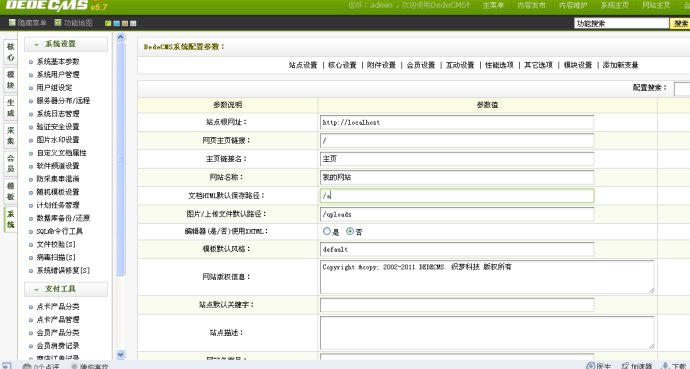
Task: Click the DedeCMS v5.7 logo
Action: (56, 6)
